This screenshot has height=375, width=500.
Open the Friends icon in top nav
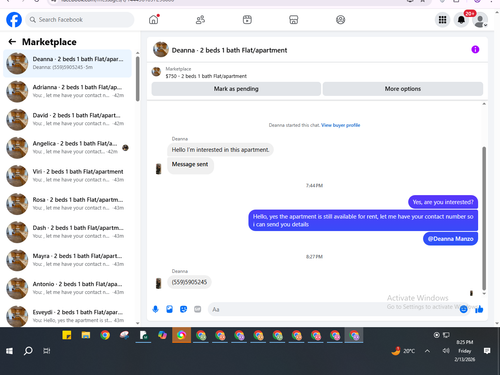pos(200,20)
